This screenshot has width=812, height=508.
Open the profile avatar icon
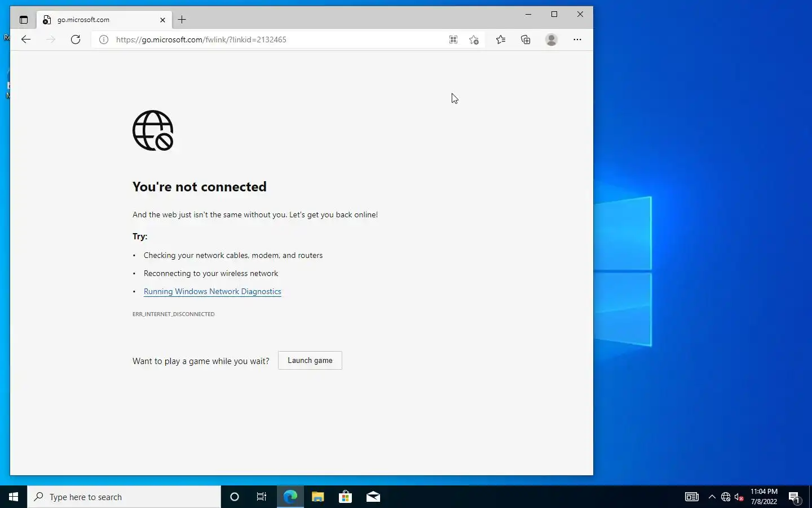coord(551,40)
